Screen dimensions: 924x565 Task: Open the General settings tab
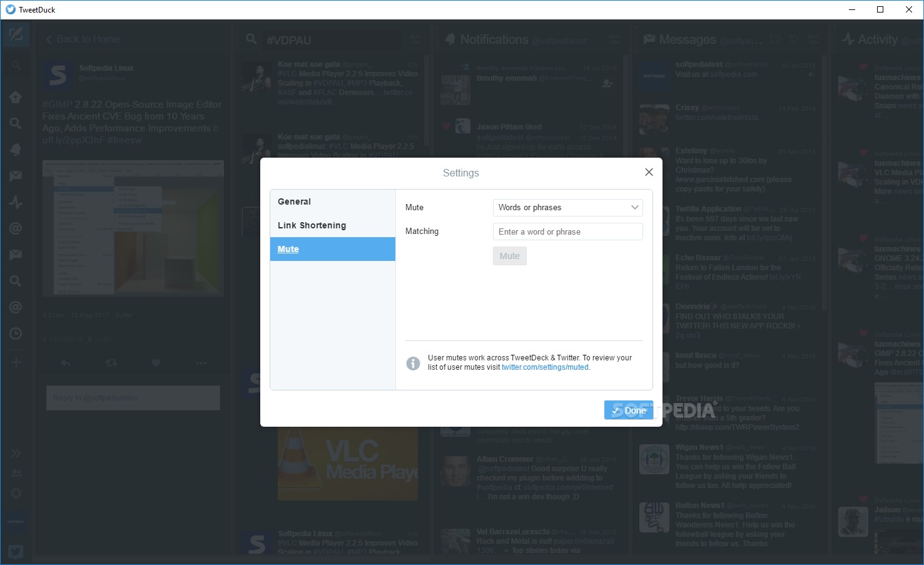pos(333,201)
